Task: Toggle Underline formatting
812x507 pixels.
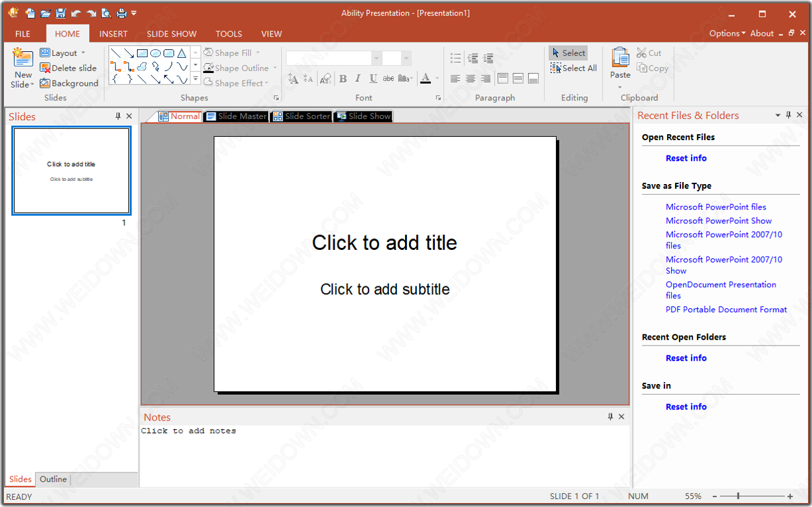Action: coord(373,79)
